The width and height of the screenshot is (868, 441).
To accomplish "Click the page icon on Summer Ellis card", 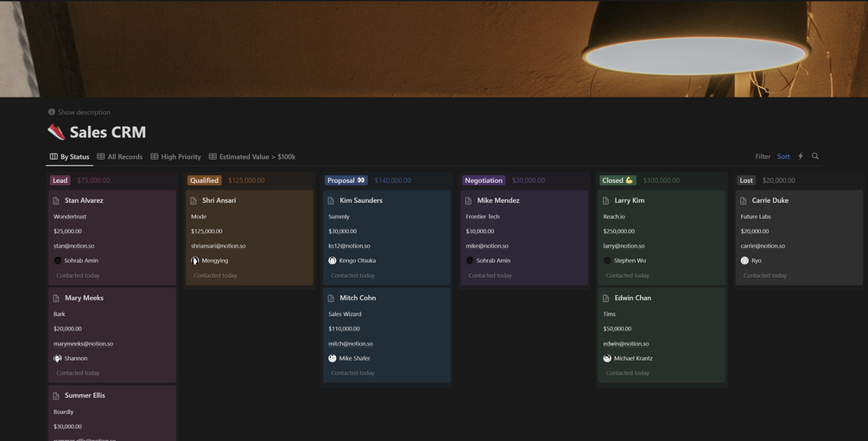I will tap(56, 395).
